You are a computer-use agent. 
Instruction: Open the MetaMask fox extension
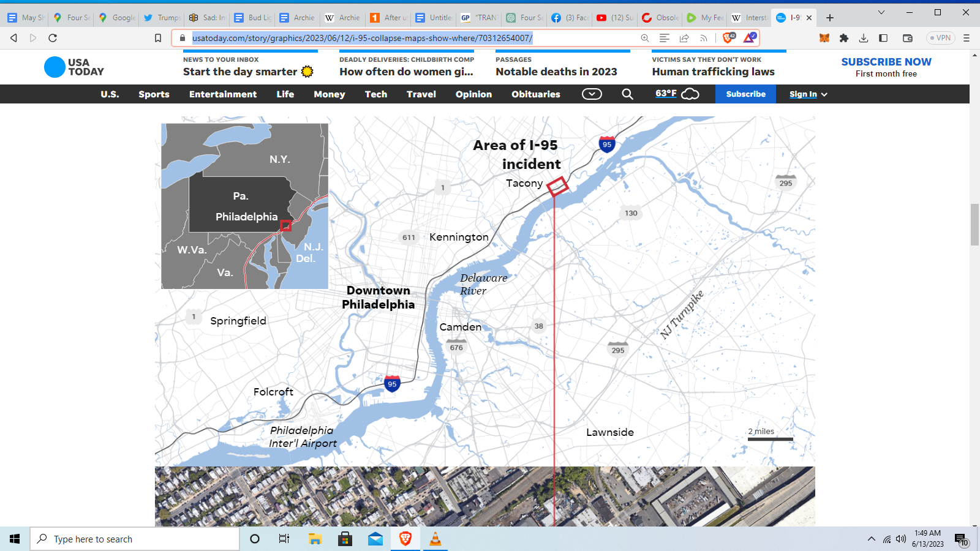[824, 38]
